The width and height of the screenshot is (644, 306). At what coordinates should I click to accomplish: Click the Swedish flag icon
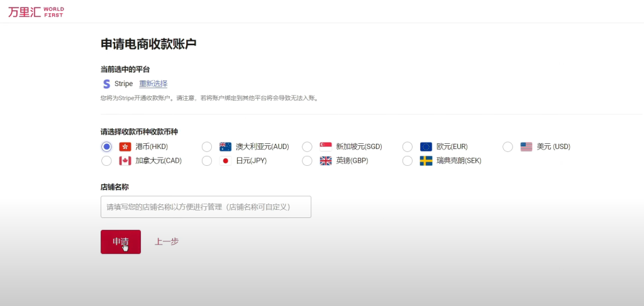426,161
